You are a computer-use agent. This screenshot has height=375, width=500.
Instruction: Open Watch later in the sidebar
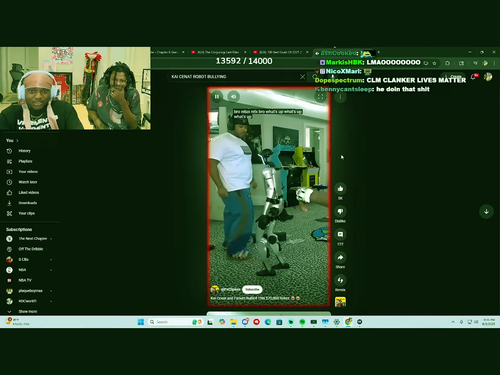(x=29, y=182)
